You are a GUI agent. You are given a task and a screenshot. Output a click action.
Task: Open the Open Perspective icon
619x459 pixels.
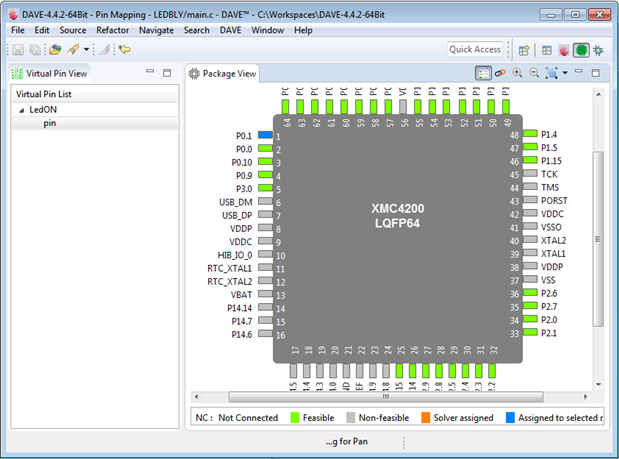[524, 49]
